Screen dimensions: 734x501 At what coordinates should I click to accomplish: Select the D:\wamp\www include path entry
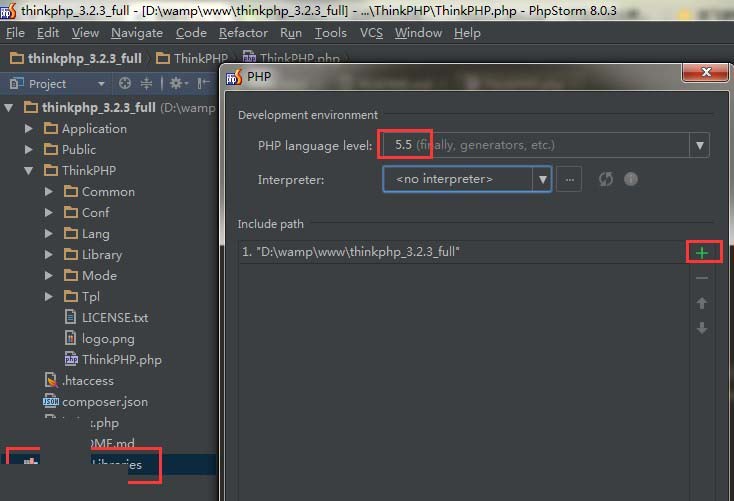(x=462, y=252)
